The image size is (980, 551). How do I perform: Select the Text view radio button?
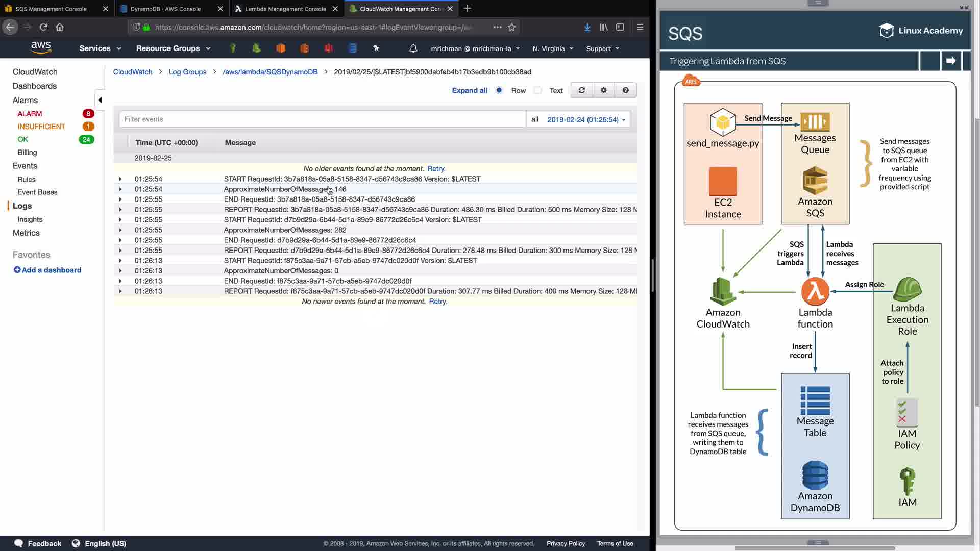(537, 90)
